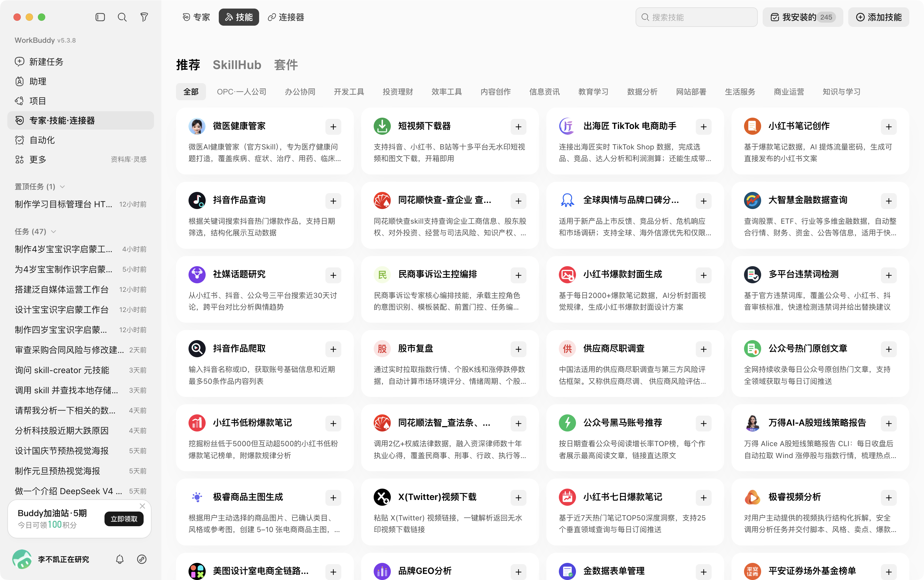Add the 微医健康管家 skill with plus
924x580 pixels.
333,127
